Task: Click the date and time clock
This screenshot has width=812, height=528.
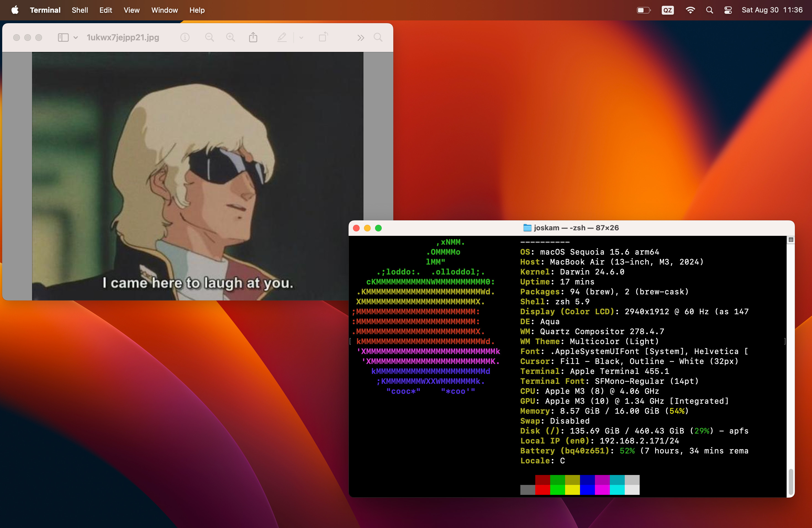Action: [x=772, y=10]
